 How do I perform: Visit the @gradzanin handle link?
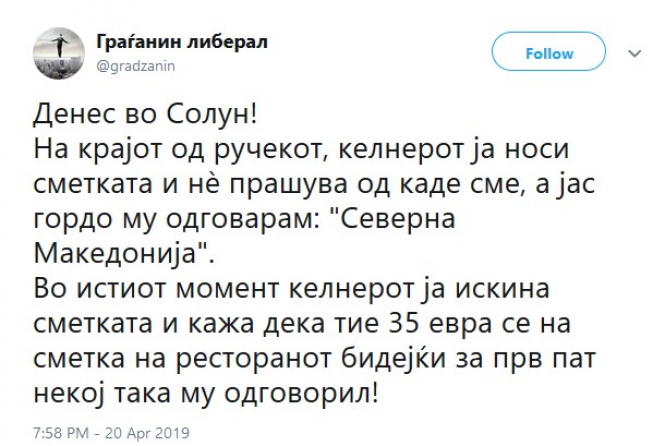pyautogui.click(x=136, y=66)
